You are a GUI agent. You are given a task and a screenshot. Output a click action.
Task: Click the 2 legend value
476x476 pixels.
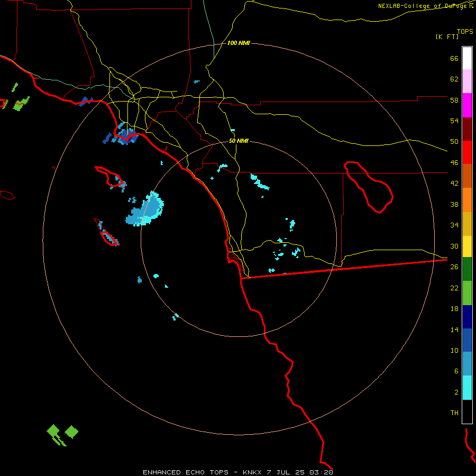456,392
